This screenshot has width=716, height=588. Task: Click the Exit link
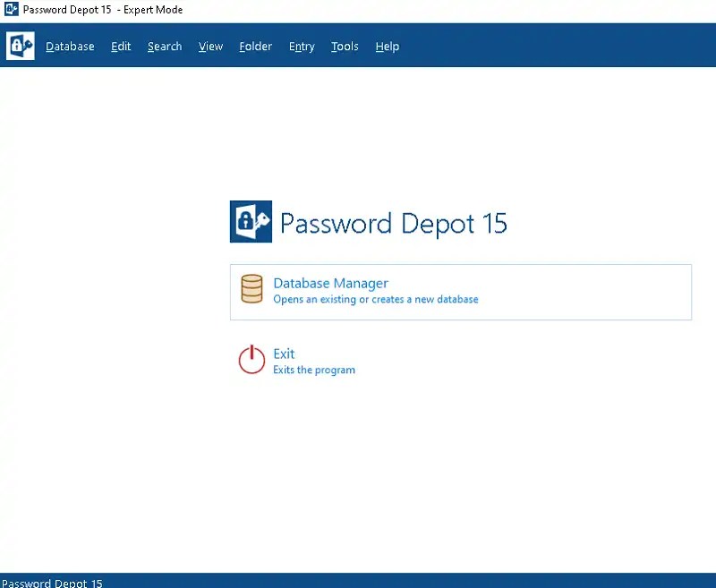click(284, 354)
